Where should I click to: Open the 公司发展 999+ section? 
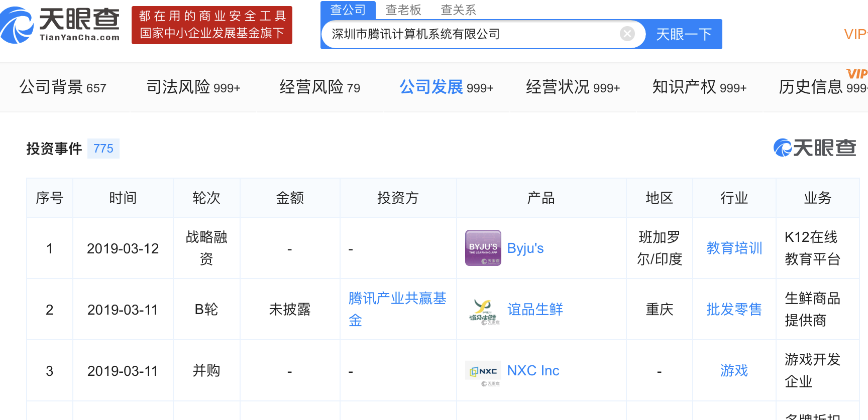click(x=447, y=87)
